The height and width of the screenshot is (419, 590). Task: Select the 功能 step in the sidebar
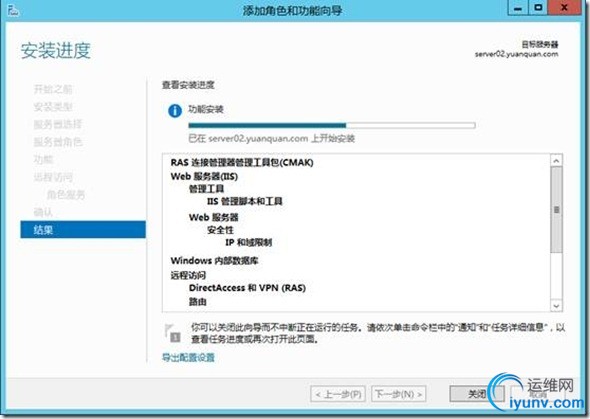[43, 159]
